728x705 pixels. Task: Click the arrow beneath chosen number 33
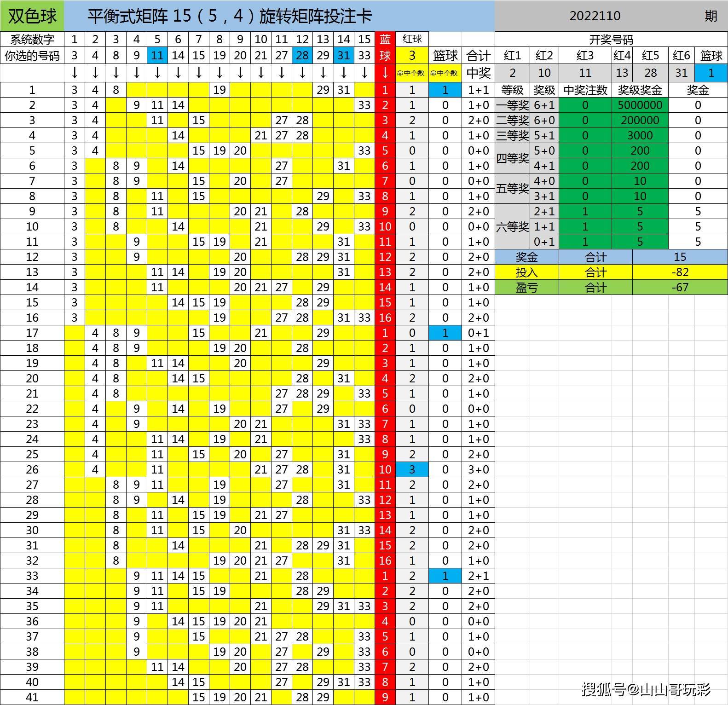(364, 73)
